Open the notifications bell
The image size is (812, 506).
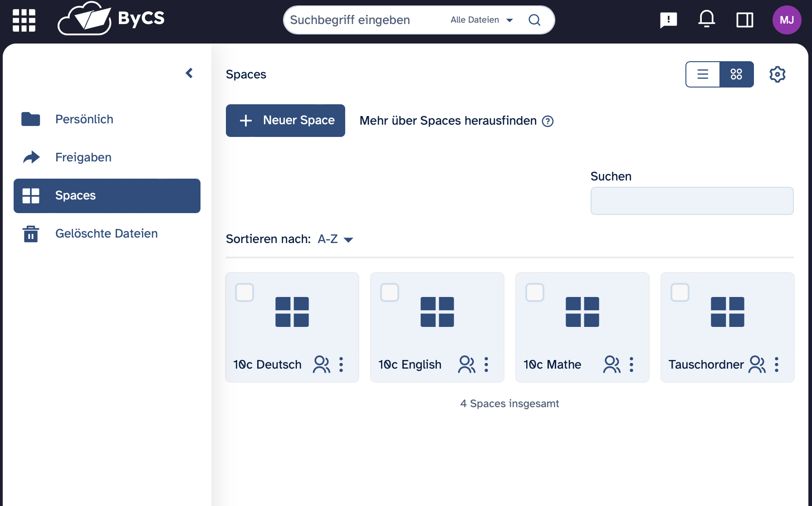(706, 19)
